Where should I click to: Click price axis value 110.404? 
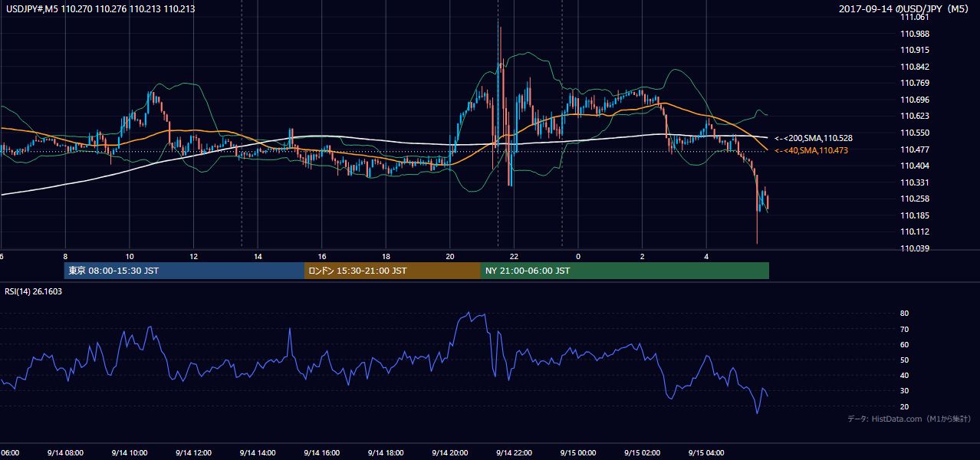coord(915,166)
